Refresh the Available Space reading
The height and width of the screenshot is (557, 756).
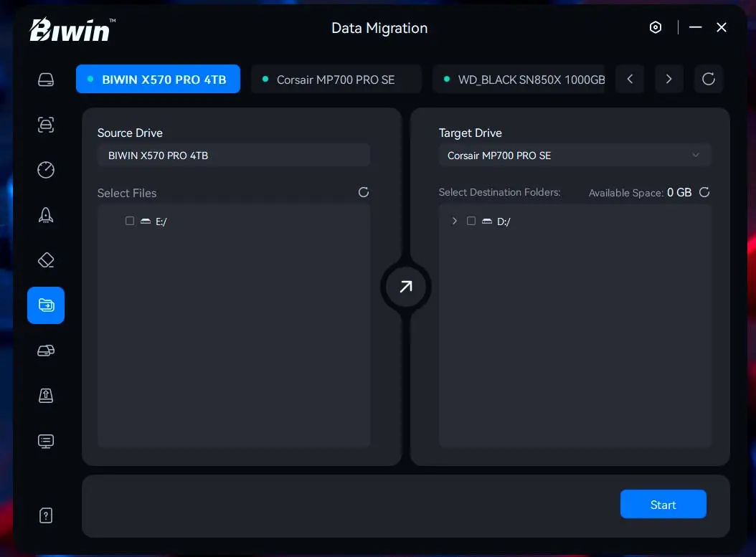coord(704,192)
